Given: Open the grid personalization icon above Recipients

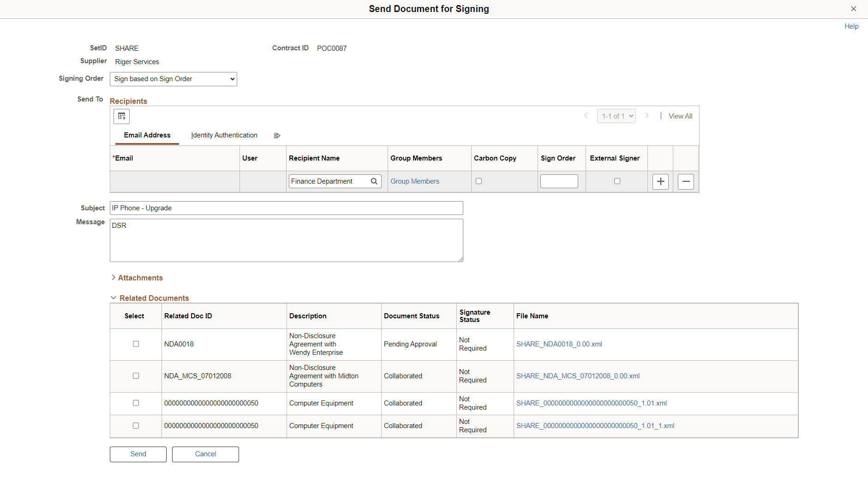Looking at the screenshot, I should point(121,116).
